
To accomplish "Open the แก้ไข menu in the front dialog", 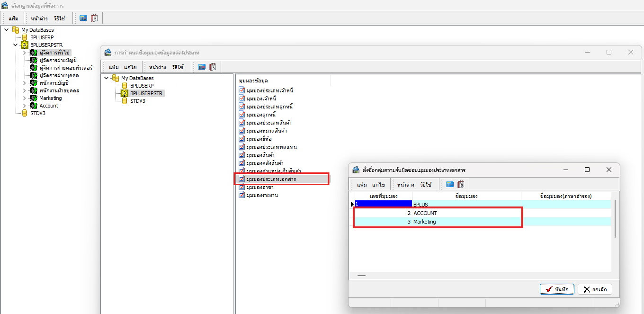I will 378,185.
